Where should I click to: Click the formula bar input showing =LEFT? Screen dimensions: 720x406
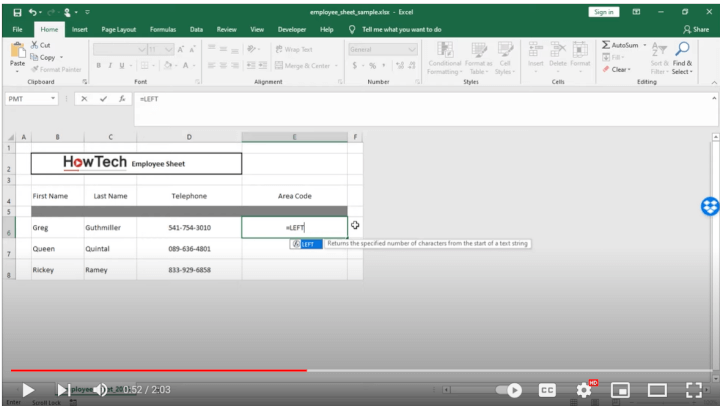click(x=425, y=109)
